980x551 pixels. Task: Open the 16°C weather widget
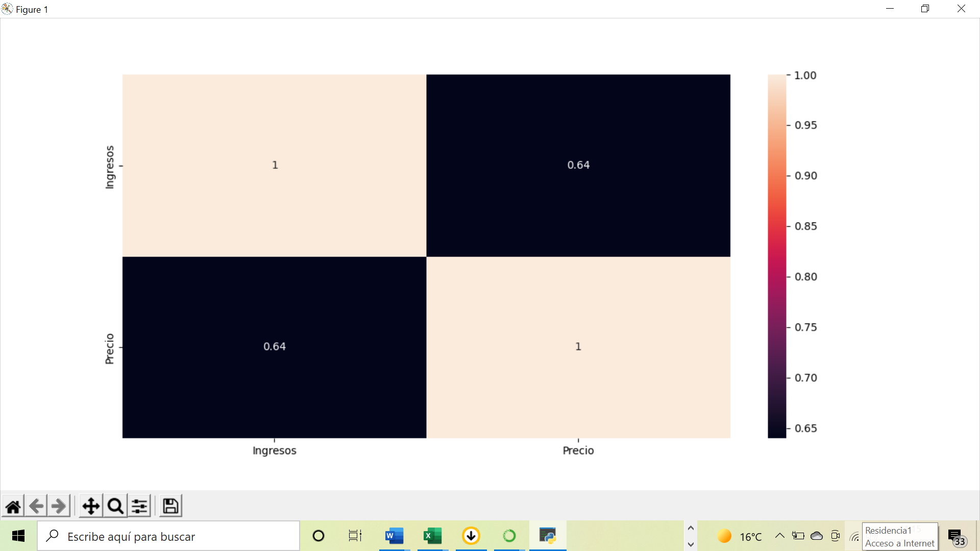coord(740,536)
